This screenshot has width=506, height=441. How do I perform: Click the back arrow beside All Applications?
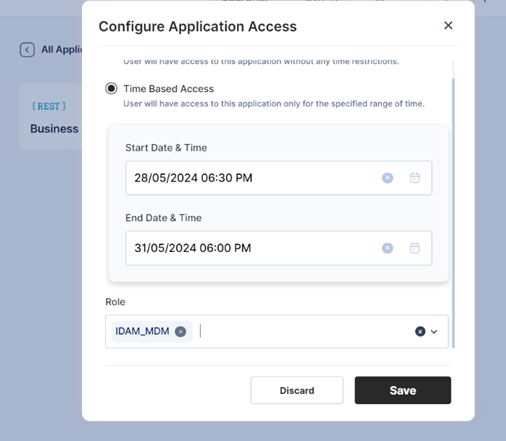(x=27, y=50)
